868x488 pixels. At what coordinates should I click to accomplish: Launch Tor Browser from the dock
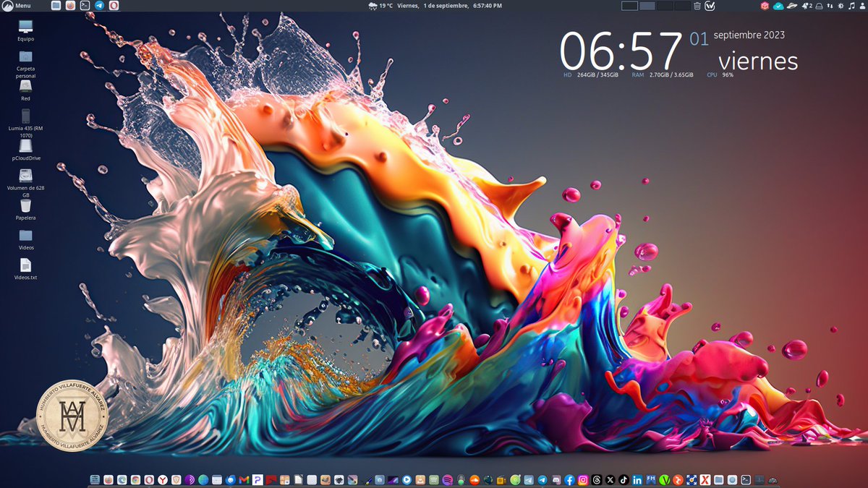190,479
